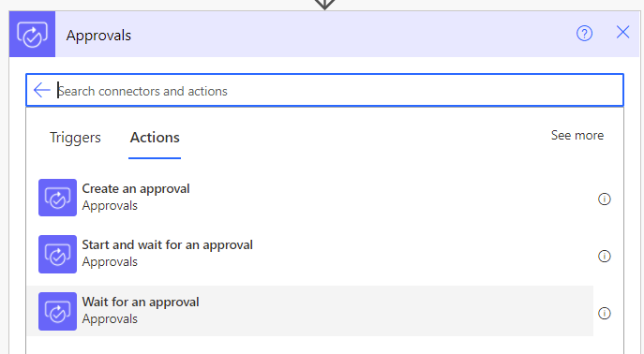Select the Actions tab
This screenshot has width=644, height=354.
[155, 138]
